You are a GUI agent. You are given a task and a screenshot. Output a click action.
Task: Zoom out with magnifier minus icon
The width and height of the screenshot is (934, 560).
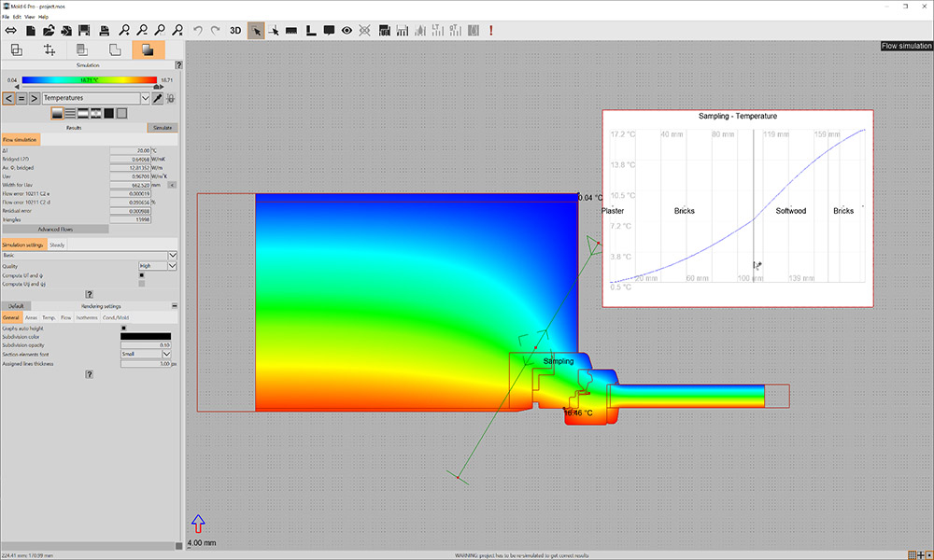[142, 31]
